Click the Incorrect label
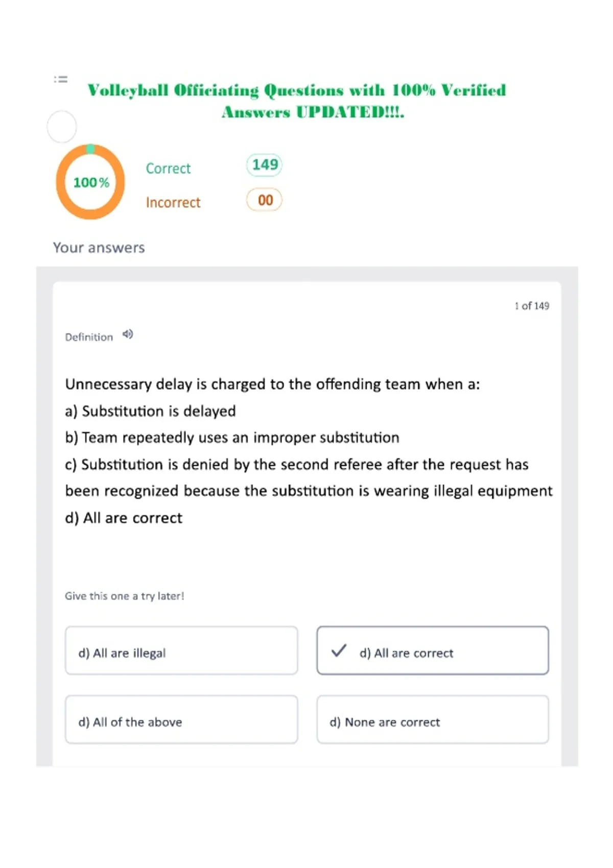Image resolution: width=613 pixels, height=868 pixels. pyautogui.click(x=173, y=203)
